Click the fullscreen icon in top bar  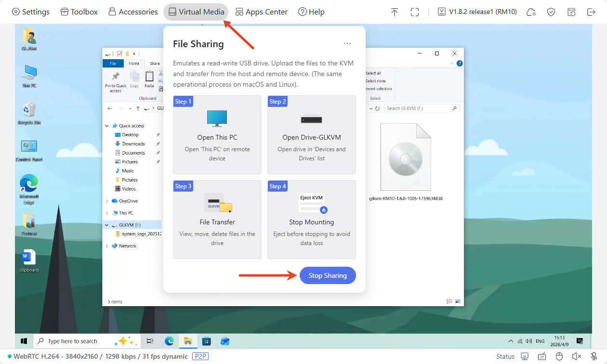(414, 12)
